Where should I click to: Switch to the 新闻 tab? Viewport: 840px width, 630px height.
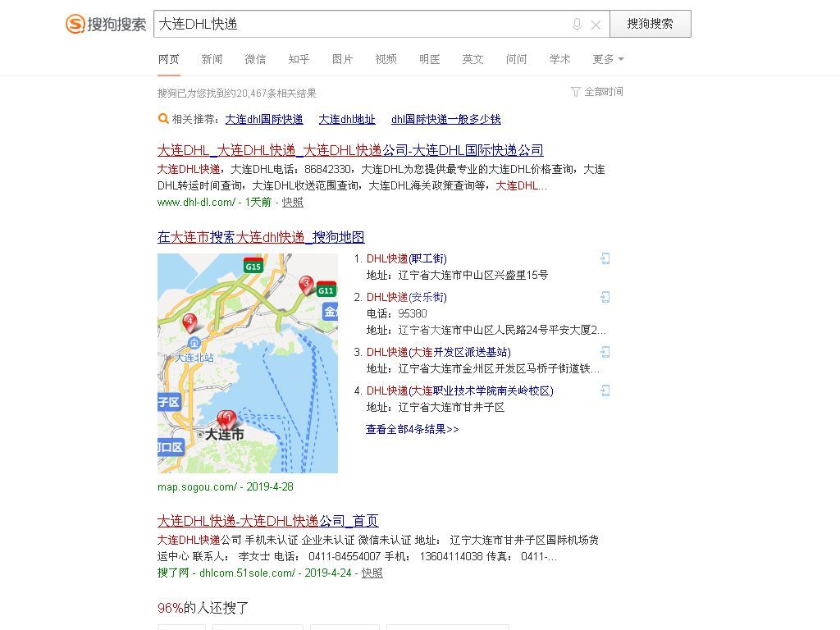tap(212, 59)
